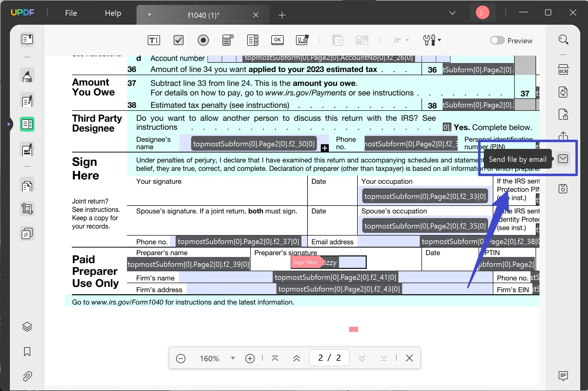Add a List Box form element
The image size is (588, 391).
tap(253, 40)
